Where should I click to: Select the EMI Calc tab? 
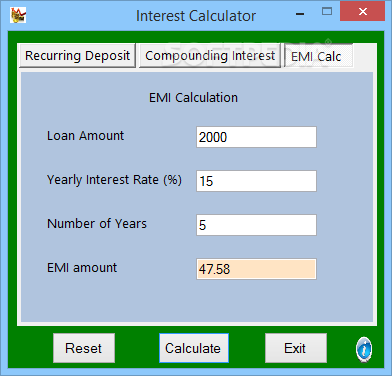point(318,56)
